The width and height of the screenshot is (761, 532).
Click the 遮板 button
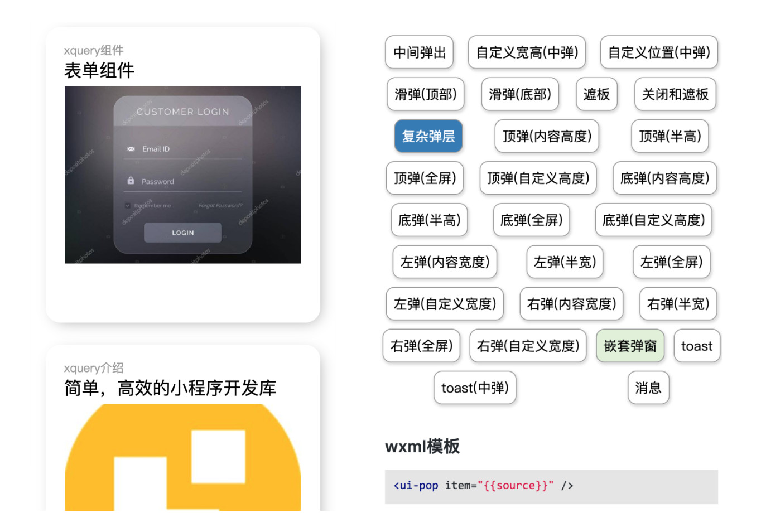tap(596, 94)
